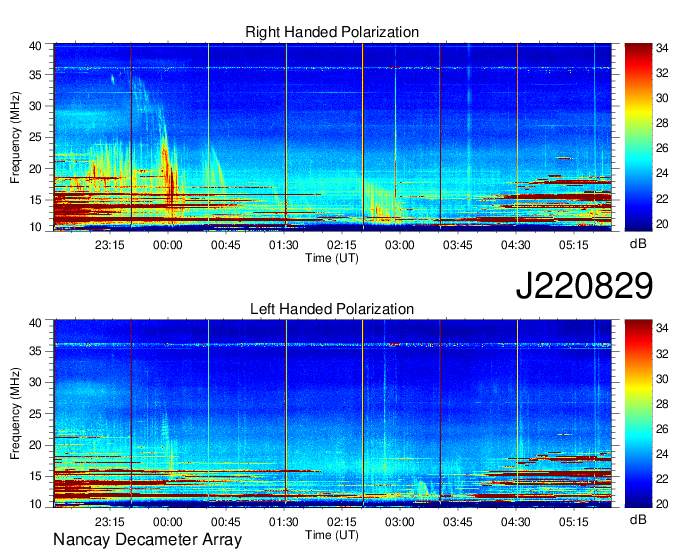The image size is (680, 552).
Task: Click the 20 dB label on Right Handed color bar
Action: point(662,224)
